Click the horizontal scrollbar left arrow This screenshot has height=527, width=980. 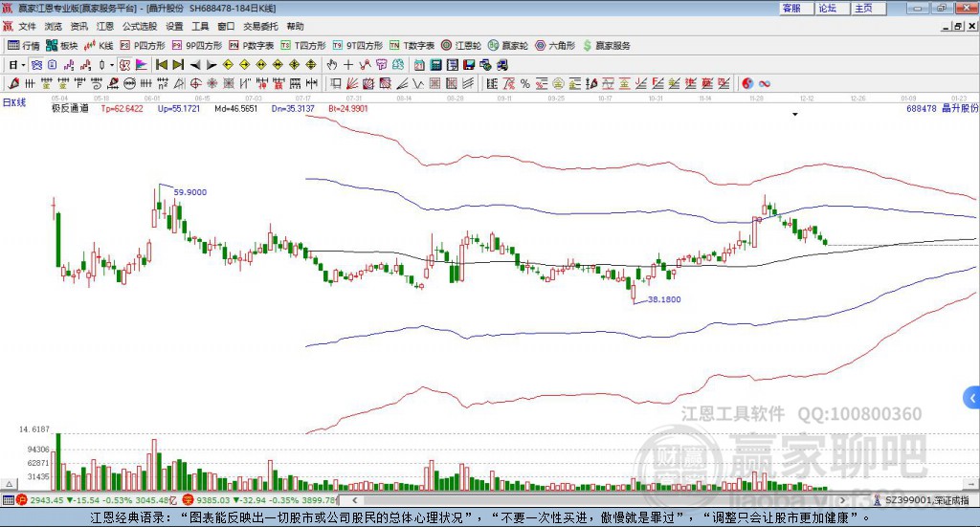point(354,500)
